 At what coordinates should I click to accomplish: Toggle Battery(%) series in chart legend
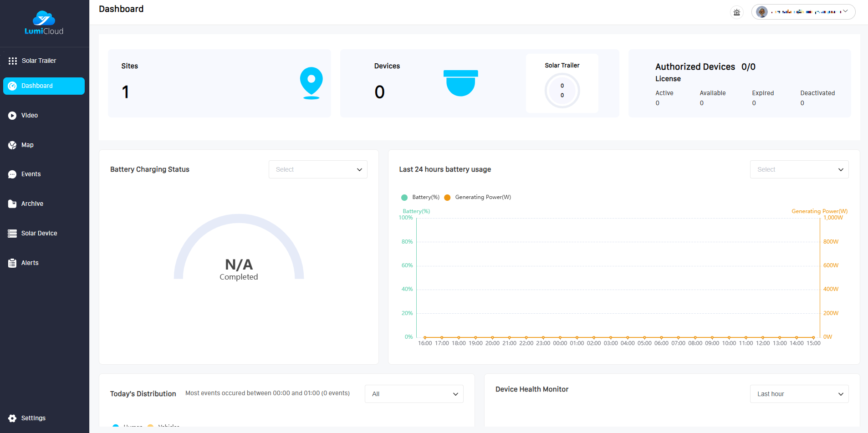pyautogui.click(x=420, y=197)
